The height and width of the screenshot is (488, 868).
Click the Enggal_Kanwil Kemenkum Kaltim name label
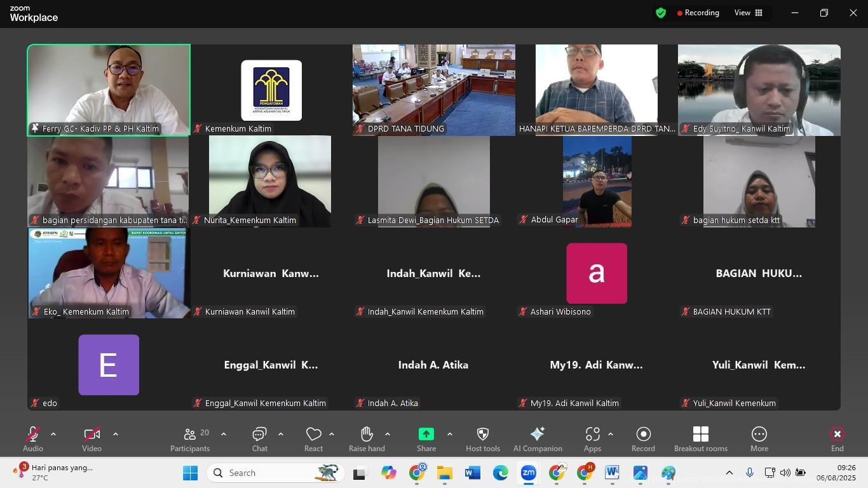[266, 403]
